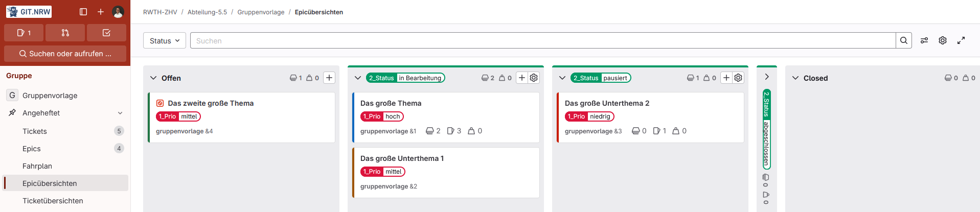This screenshot has height=212, width=980.
Task: Open board display options sliders icon
Action: tap(924, 41)
